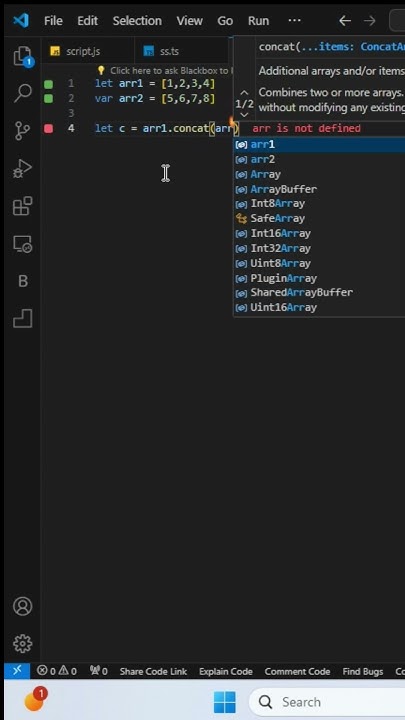The image size is (405, 720).
Task: Place the cursor on line 1 code
Action: [x=155, y=84]
